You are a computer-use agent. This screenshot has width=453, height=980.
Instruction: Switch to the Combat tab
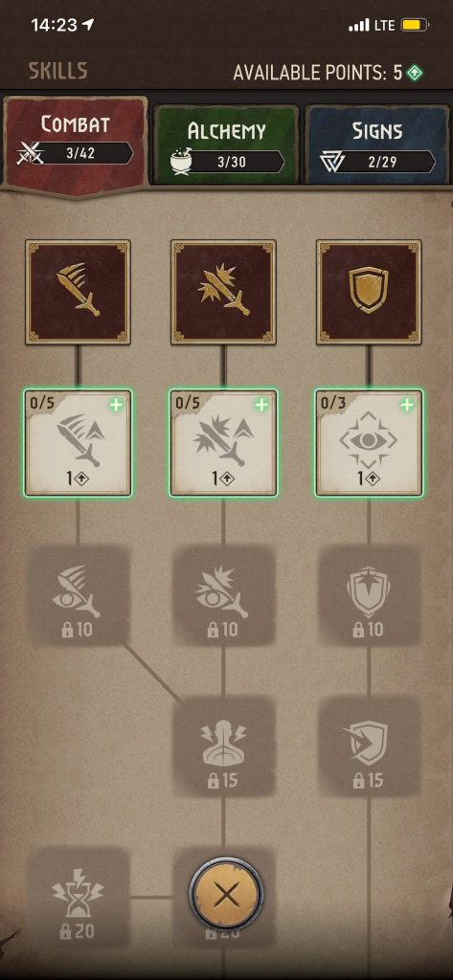[75, 144]
